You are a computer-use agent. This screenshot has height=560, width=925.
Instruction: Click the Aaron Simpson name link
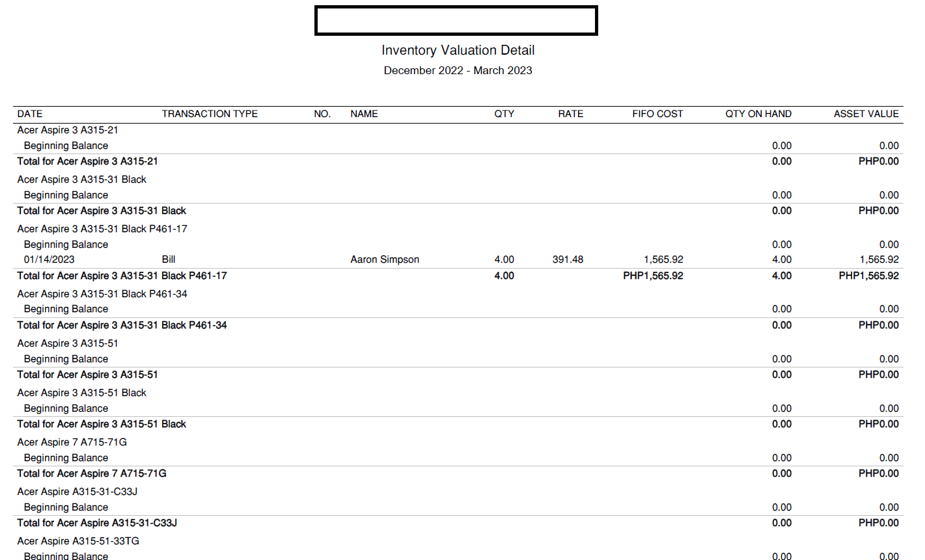coord(385,260)
